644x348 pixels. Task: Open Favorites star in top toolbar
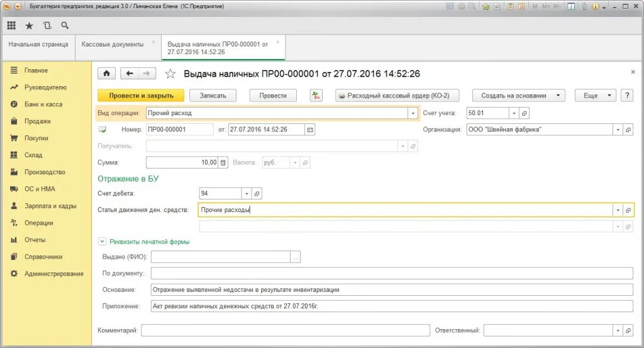[x=29, y=25]
